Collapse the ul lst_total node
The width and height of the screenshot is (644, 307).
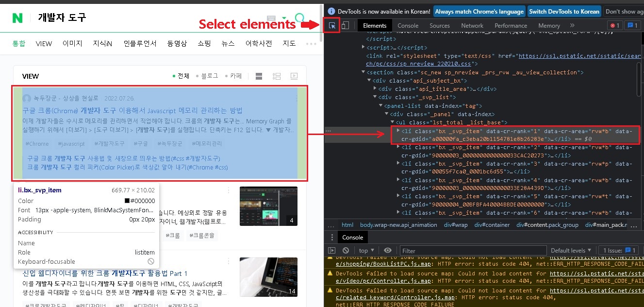(x=392, y=122)
